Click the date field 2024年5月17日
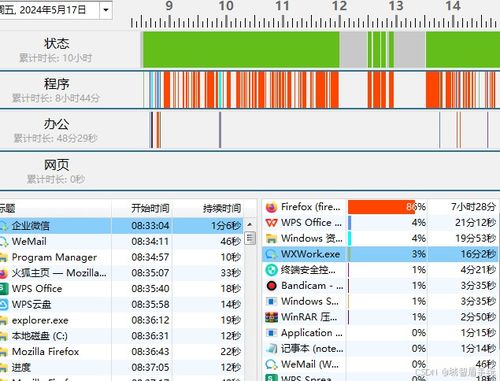Image resolution: width=500 pixels, height=381 pixels. point(49,10)
